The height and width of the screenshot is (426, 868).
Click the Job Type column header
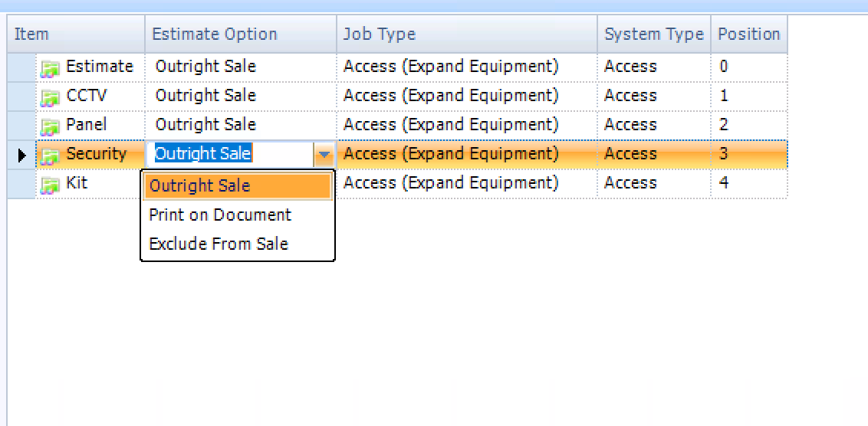coord(467,34)
